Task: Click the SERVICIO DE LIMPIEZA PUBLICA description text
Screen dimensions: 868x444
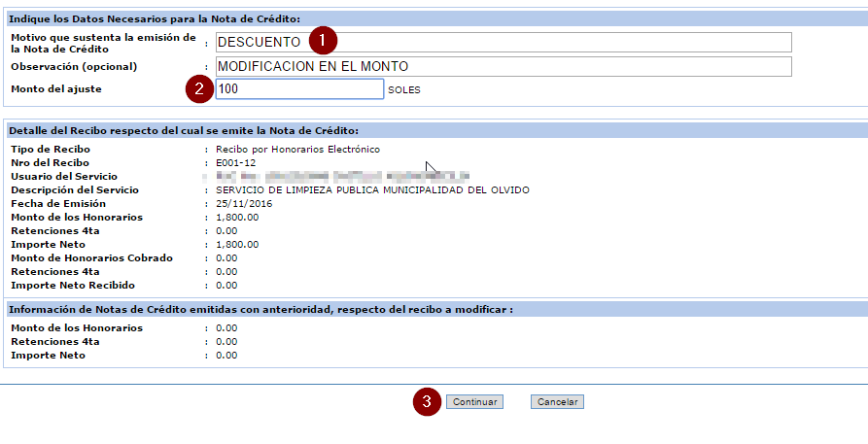Action: click(x=372, y=189)
